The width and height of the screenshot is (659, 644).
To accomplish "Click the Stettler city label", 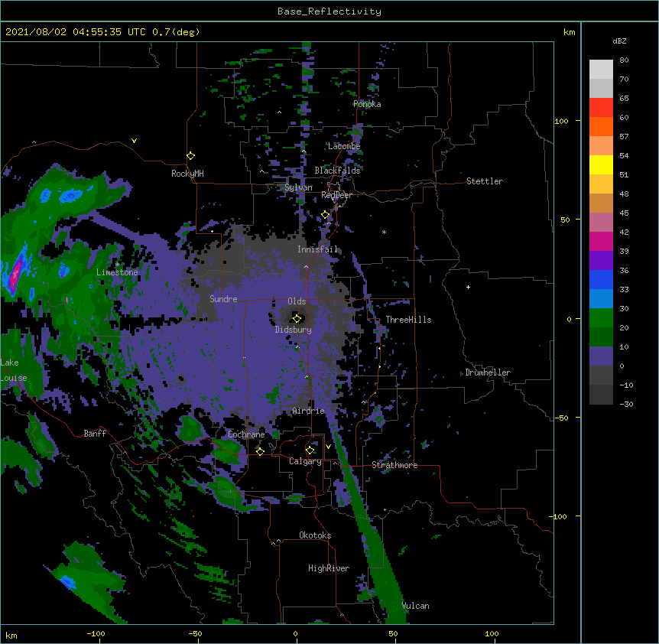I will [485, 181].
